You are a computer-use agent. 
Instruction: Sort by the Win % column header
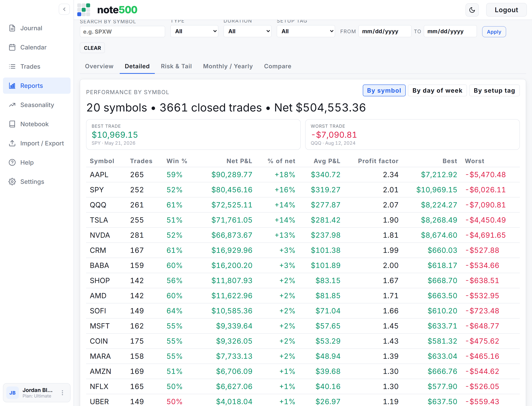177,161
